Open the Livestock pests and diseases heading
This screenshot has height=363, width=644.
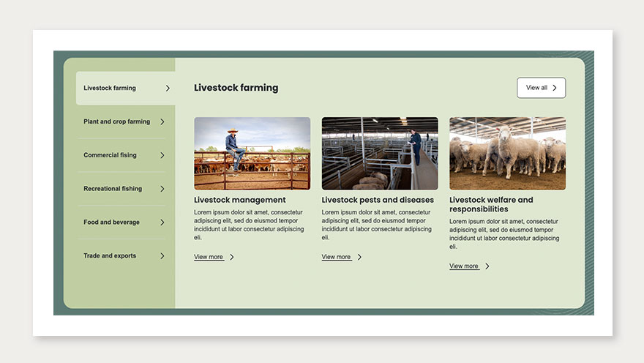[378, 200]
